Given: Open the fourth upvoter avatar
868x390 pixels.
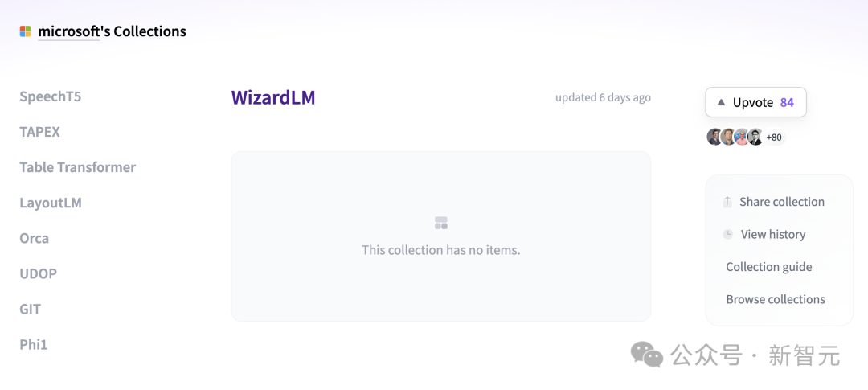Looking at the screenshot, I should pos(755,137).
